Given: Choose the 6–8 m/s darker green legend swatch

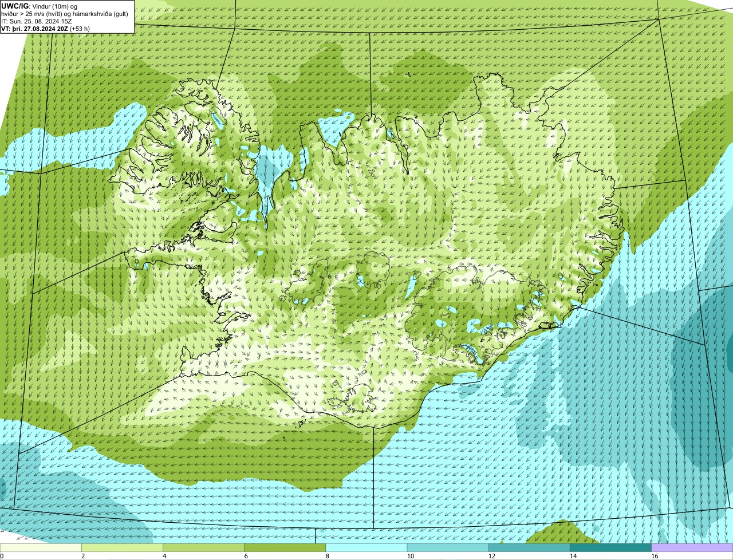Looking at the screenshot, I should coord(285,547).
